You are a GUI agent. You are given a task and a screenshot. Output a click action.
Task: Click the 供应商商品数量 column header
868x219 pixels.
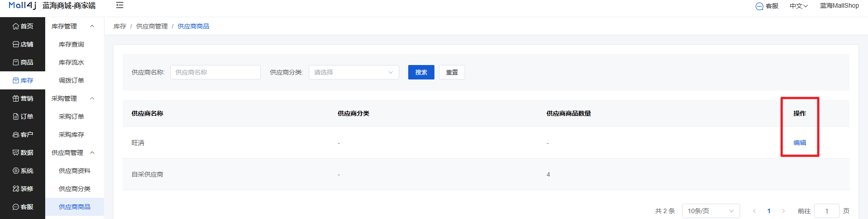[569, 113]
